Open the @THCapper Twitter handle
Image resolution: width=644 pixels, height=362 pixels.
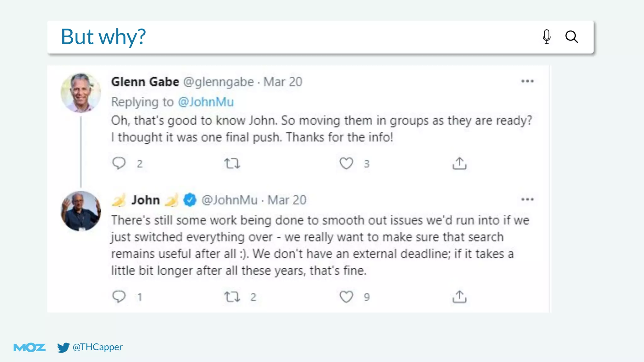97,347
